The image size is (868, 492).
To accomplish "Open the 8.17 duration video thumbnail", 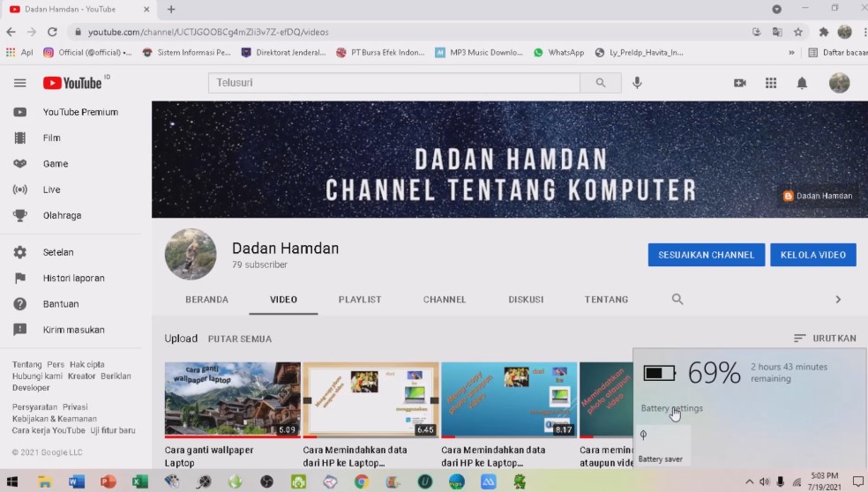I will point(509,399).
